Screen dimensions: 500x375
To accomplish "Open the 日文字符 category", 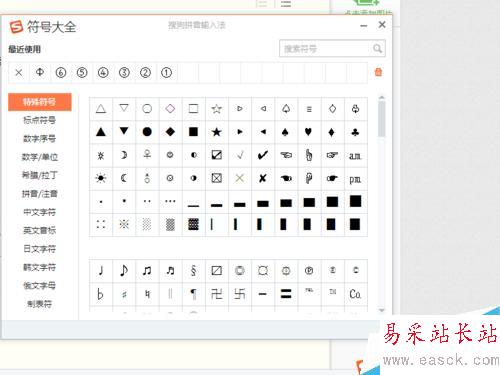I will click(x=40, y=249).
